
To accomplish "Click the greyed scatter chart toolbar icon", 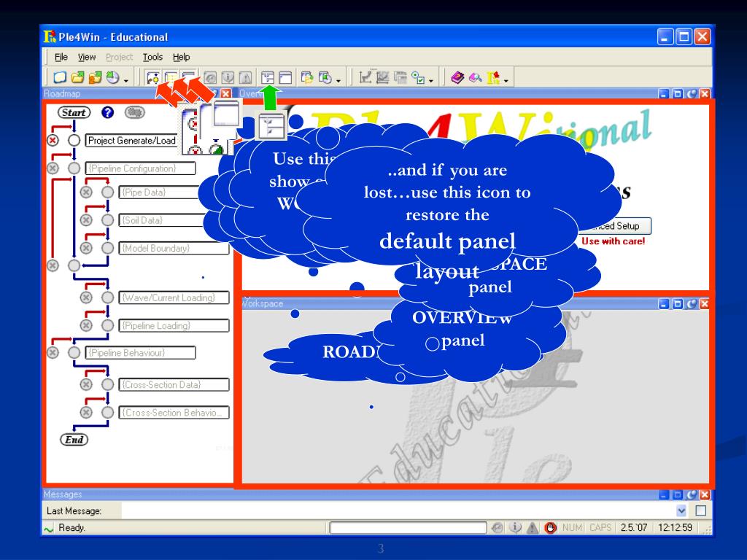I will pyautogui.click(x=382, y=77).
